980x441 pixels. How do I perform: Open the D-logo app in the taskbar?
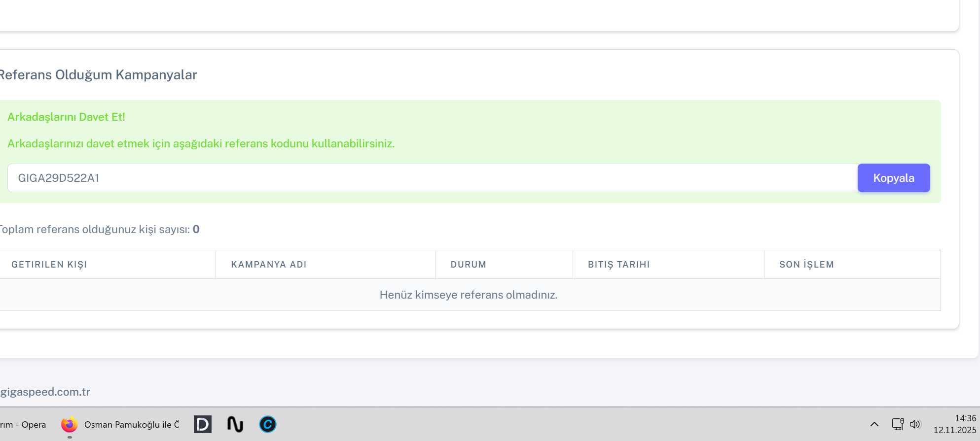[202, 424]
